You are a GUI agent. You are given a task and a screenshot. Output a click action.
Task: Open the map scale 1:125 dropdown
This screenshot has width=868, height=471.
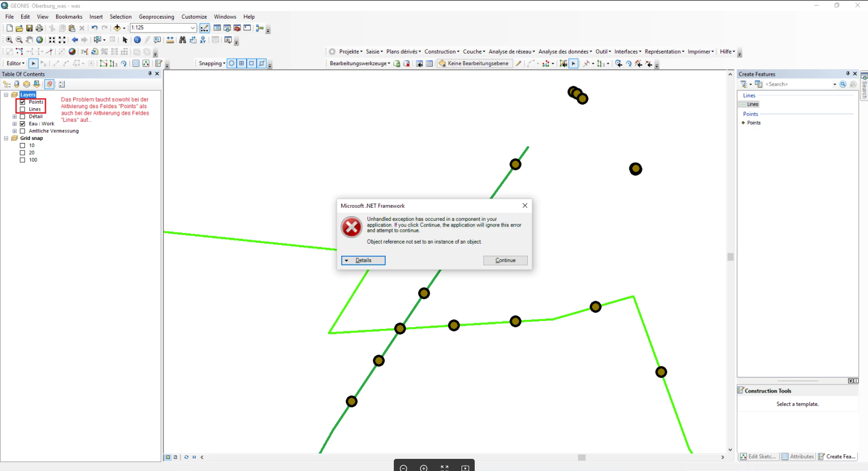click(x=193, y=28)
